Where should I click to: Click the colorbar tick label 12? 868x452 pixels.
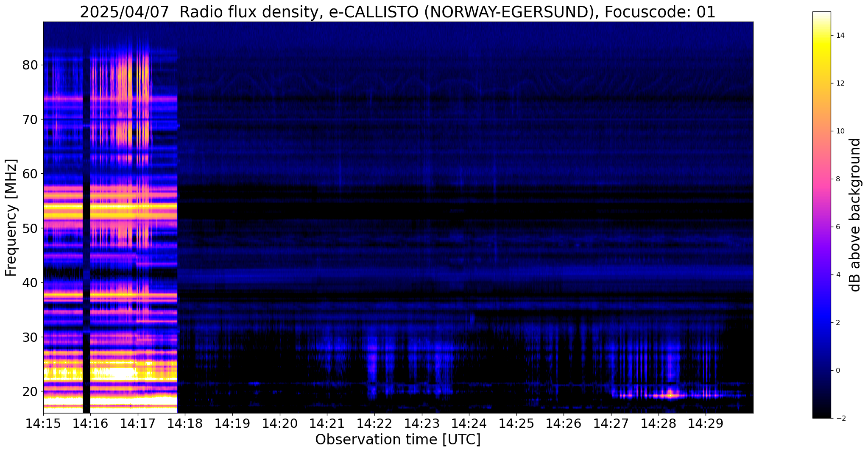[840, 83]
